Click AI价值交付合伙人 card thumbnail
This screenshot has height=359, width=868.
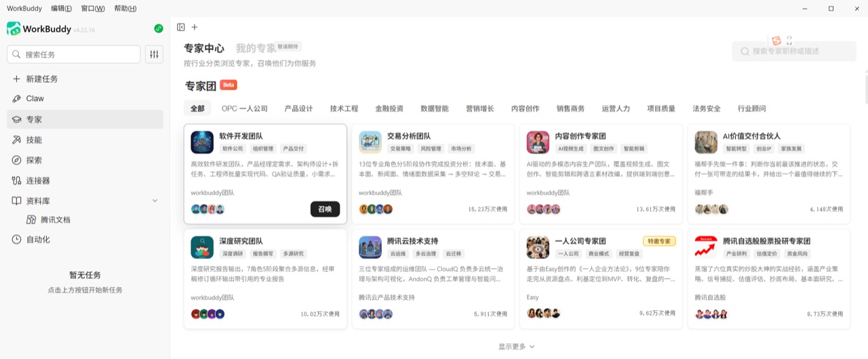(706, 142)
